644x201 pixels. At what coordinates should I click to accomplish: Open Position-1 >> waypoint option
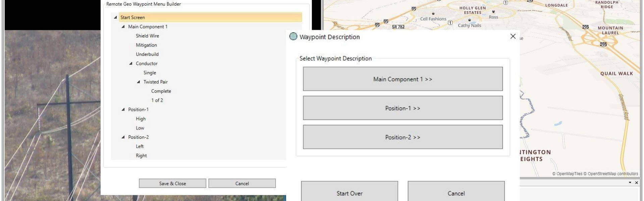403,108
